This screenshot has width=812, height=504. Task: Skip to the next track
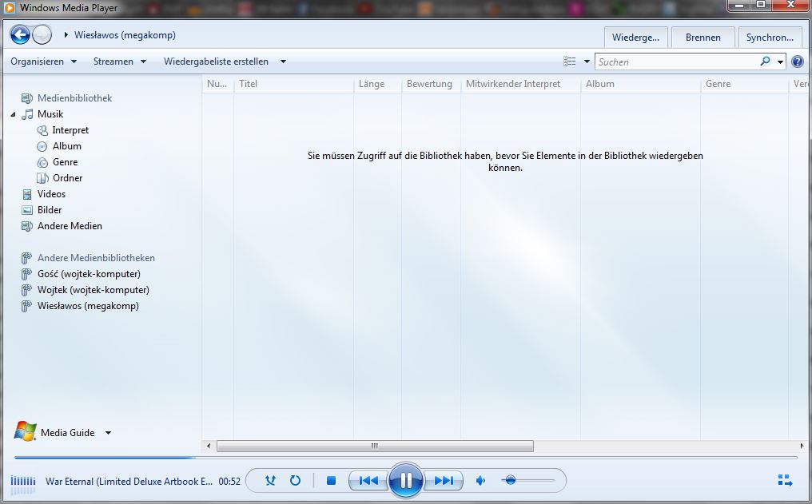click(444, 481)
